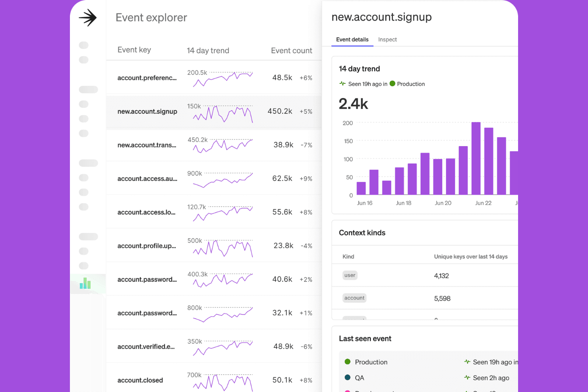Click the sparkline for account.closed

coord(223,383)
